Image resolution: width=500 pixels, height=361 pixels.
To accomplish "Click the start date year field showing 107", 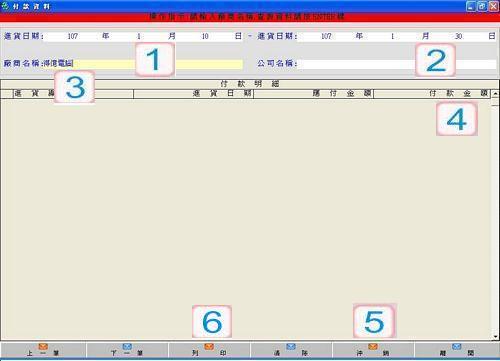I will [x=73, y=36].
